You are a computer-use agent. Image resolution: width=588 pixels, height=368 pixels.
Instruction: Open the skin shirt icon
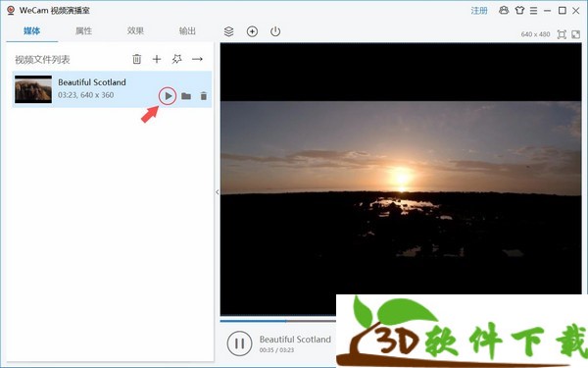pyautogui.click(x=519, y=11)
